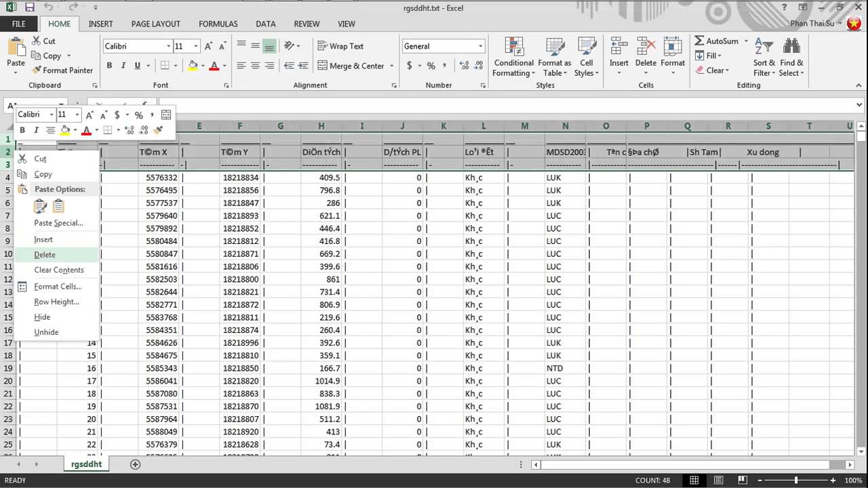Switch to the PAGE LAYOUT tab
The width and height of the screenshot is (868, 488).
tap(156, 24)
